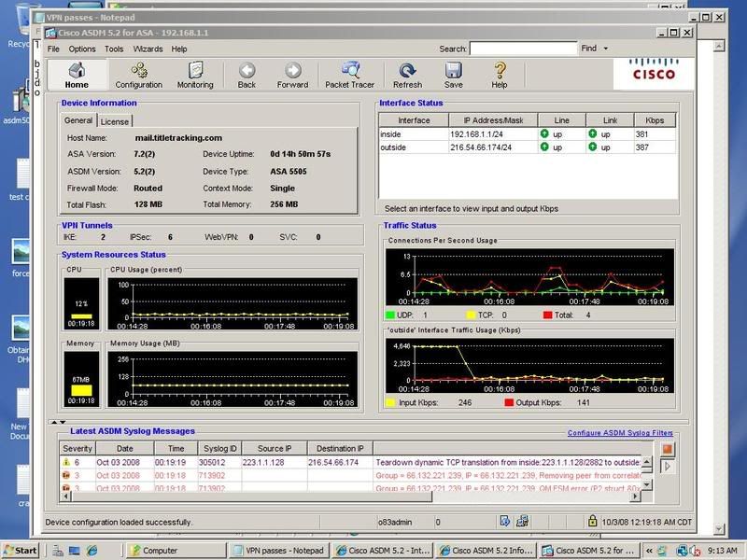The height and width of the screenshot is (560, 747).
Task: Open the Configuration section
Action: point(138,76)
